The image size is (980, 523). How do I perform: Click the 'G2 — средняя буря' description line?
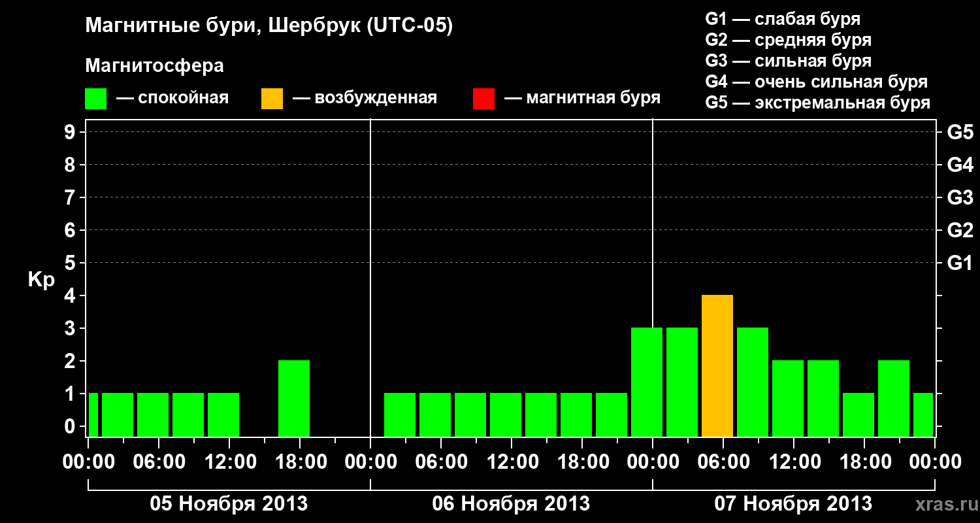coord(788,40)
